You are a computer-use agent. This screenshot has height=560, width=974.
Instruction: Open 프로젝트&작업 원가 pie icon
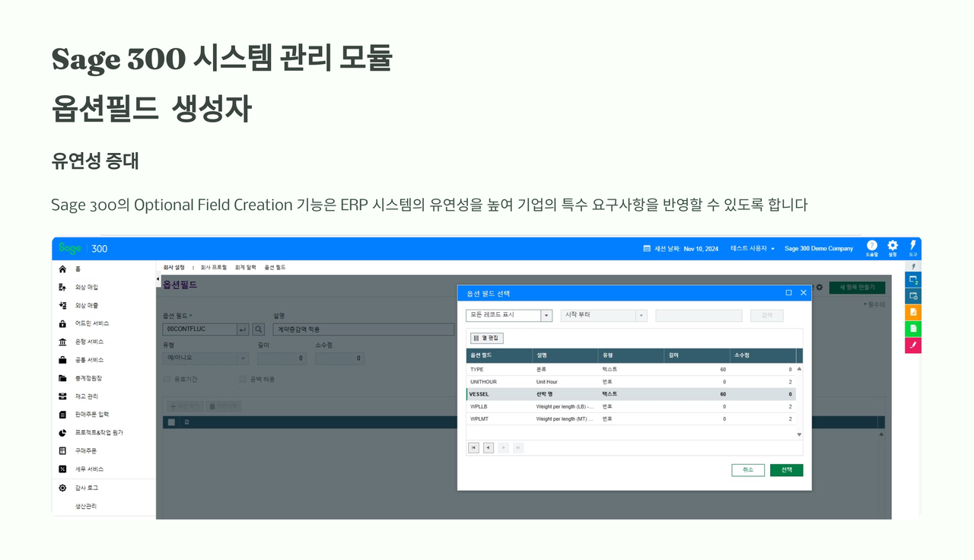click(x=62, y=433)
